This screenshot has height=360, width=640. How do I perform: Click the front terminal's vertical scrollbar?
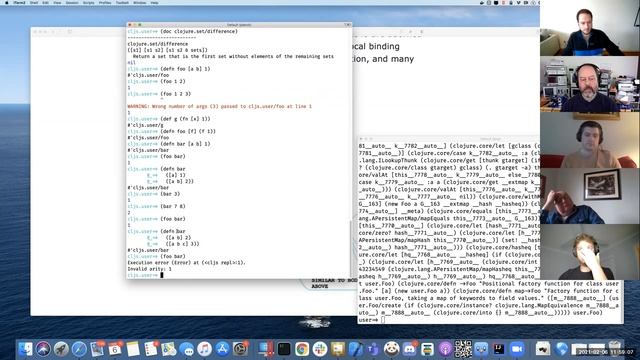tap(350, 248)
